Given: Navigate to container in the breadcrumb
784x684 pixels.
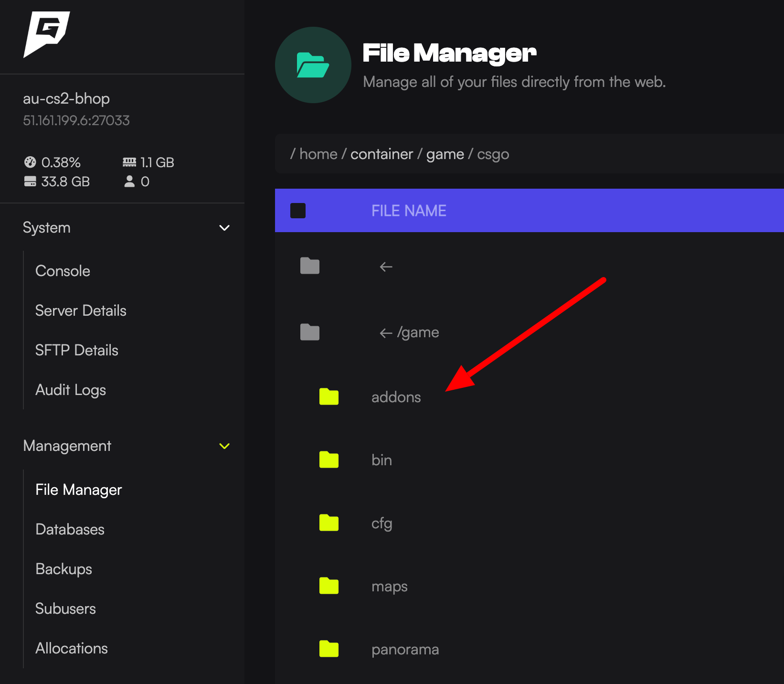Looking at the screenshot, I should (x=381, y=154).
